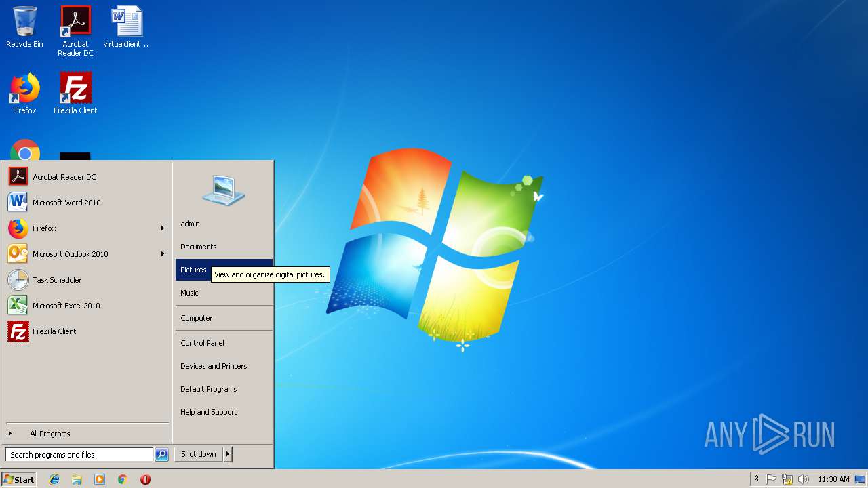Launch Firefox from the desktop shortcut
Viewport: 868px width, 488px height.
click(x=24, y=94)
